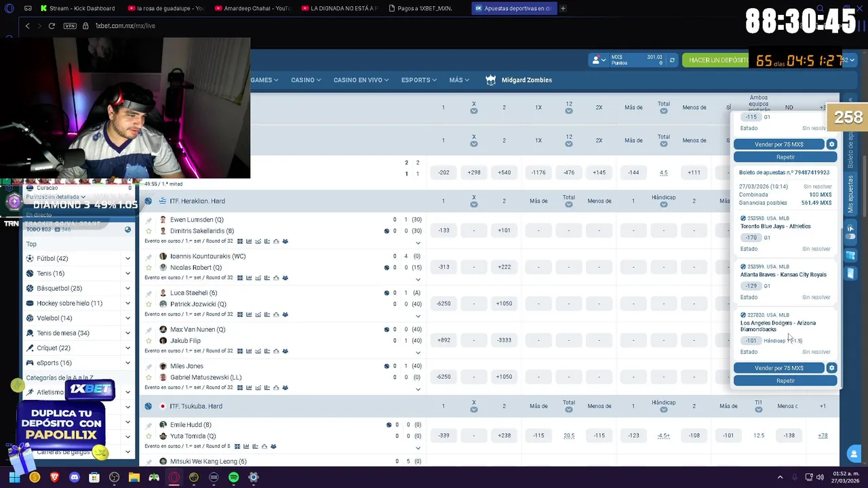The width and height of the screenshot is (868, 488).
Task: Open the ESPORTS menu
Action: pyautogui.click(x=418, y=80)
